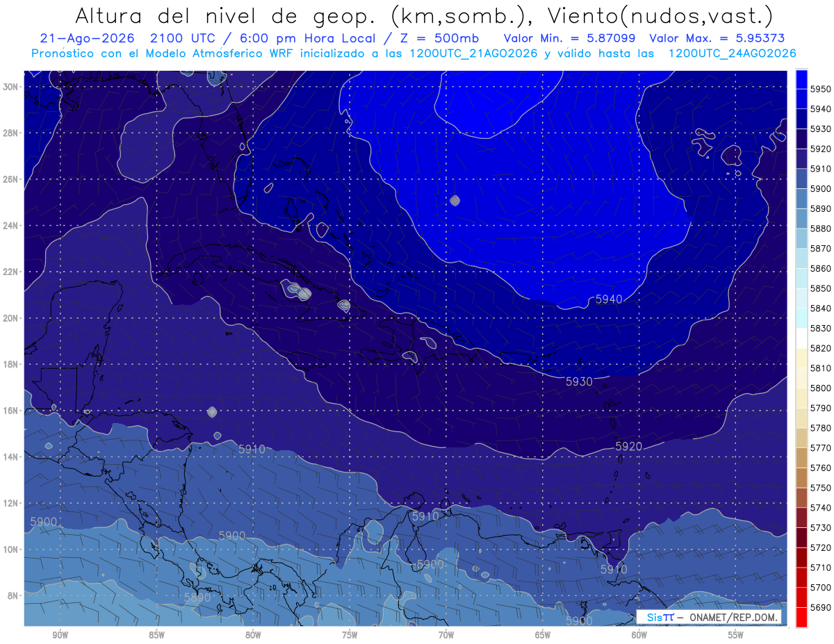Click the 5720 label in the color legend
The height and width of the screenshot is (644, 834).
[821, 547]
